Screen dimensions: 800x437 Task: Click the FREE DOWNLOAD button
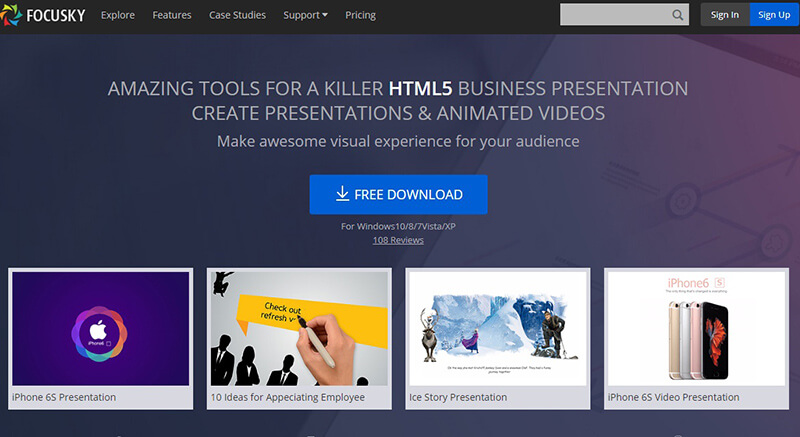click(398, 194)
